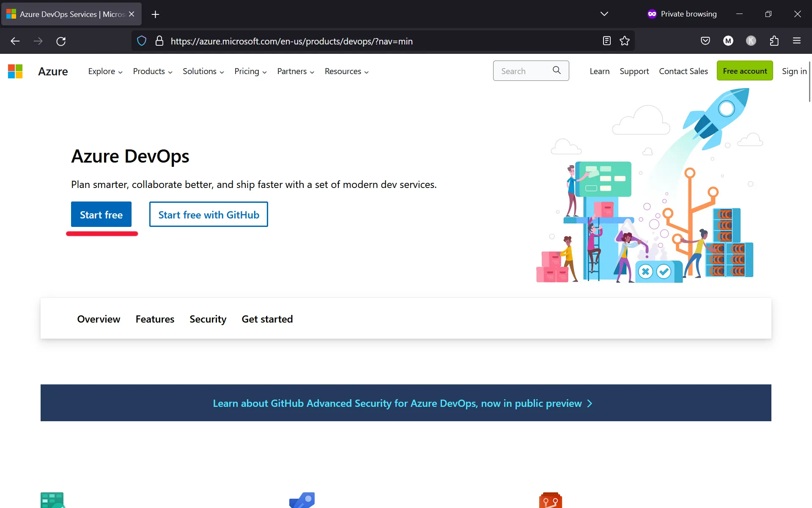Screen dimensions: 812x508
Task: Click the Start free button
Action: point(101,215)
